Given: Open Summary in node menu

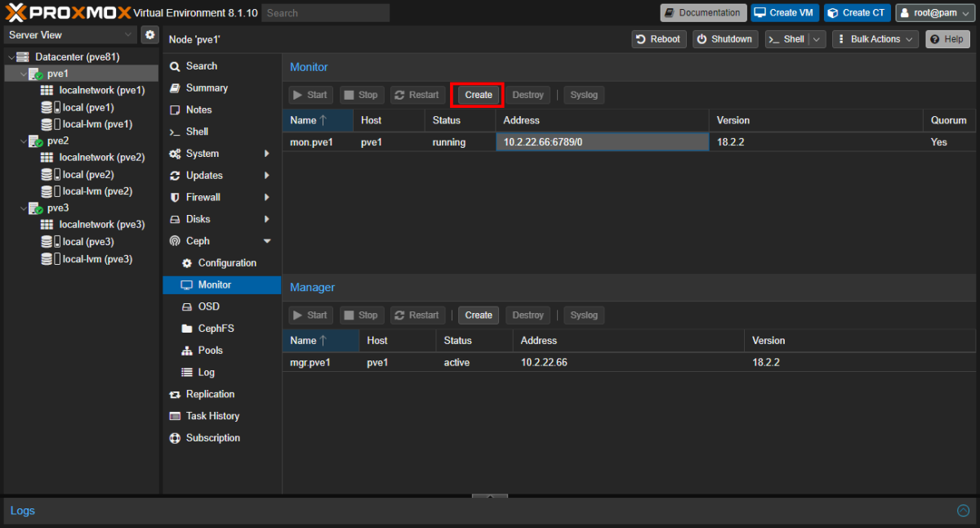Looking at the screenshot, I should pos(207,88).
